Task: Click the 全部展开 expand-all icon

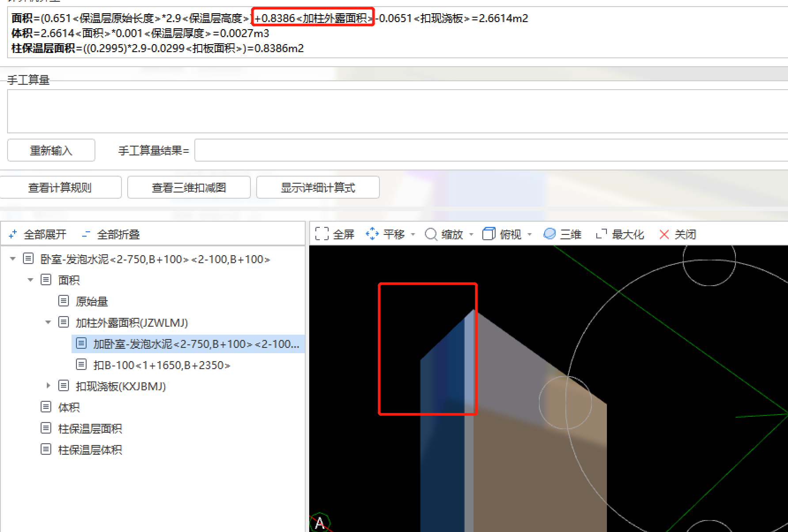Action: coord(13,234)
